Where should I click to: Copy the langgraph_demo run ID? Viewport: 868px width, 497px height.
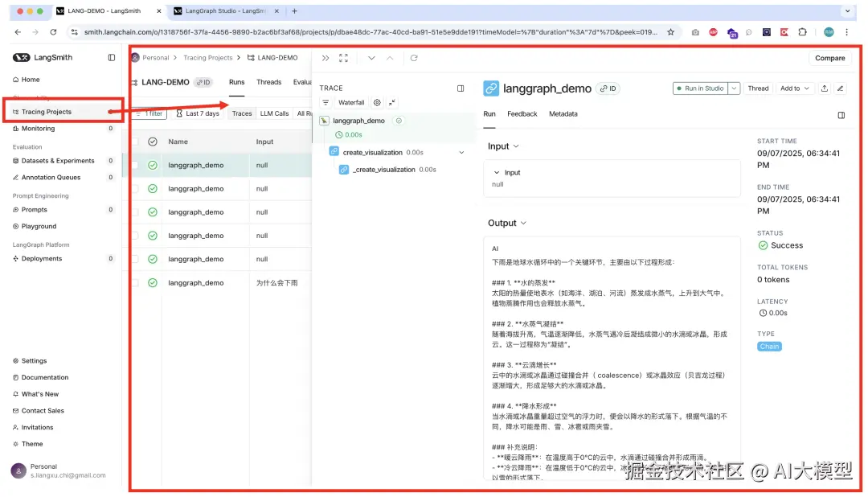[608, 88]
